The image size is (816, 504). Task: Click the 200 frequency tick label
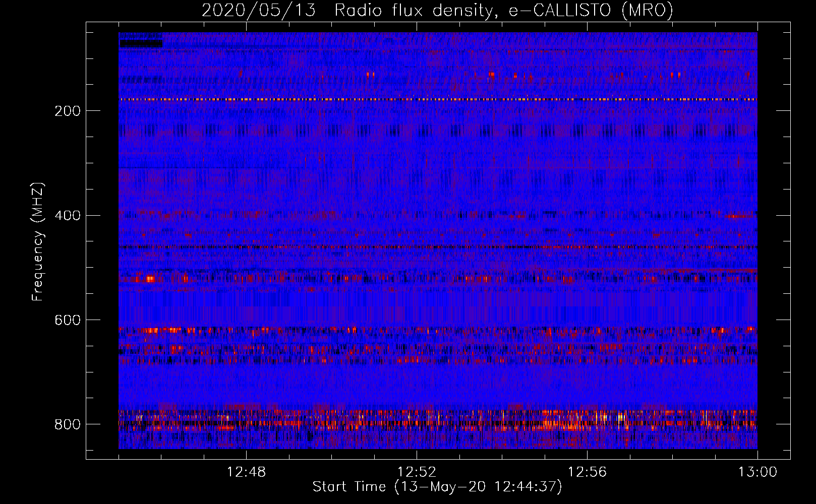click(x=68, y=111)
